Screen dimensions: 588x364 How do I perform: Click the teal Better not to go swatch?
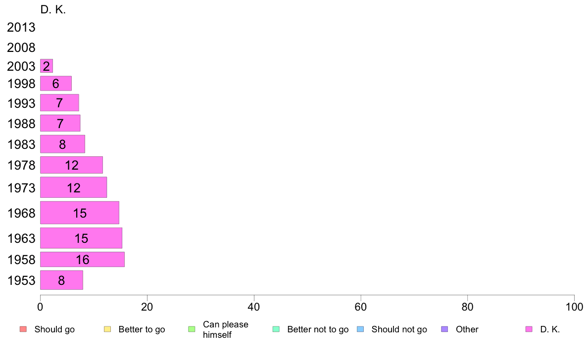click(276, 329)
